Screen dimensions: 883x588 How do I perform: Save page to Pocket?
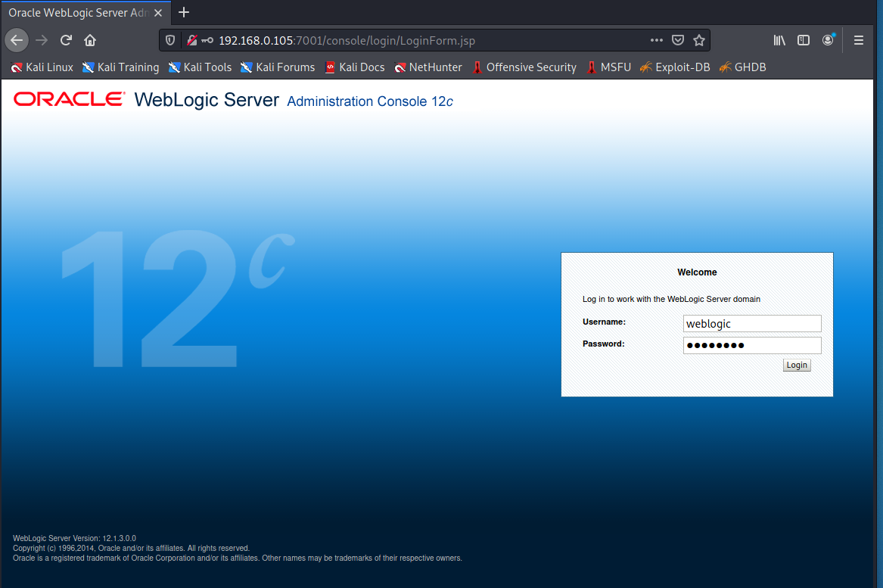678,40
